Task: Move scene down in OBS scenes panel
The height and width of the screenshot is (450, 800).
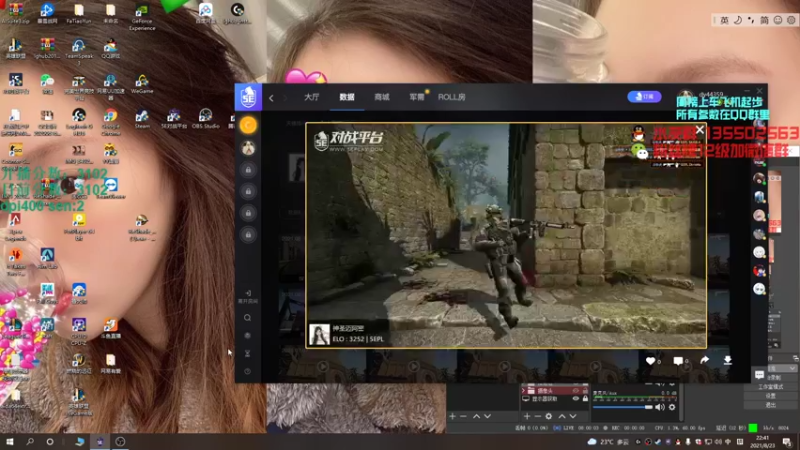Action: click(488, 416)
